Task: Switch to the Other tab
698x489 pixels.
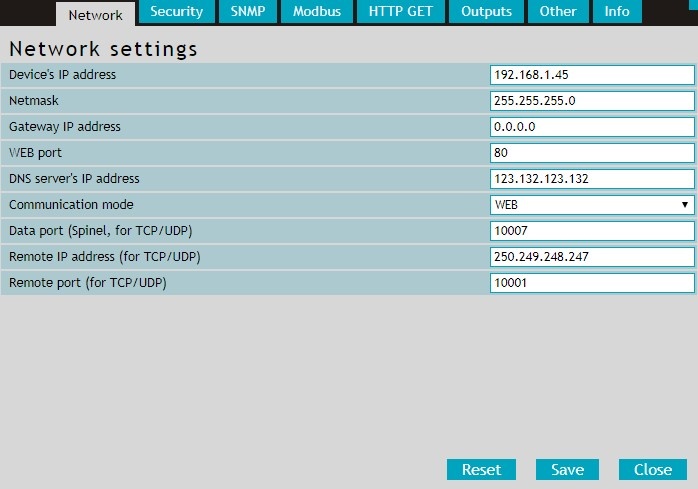Action: click(x=558, y=12)
